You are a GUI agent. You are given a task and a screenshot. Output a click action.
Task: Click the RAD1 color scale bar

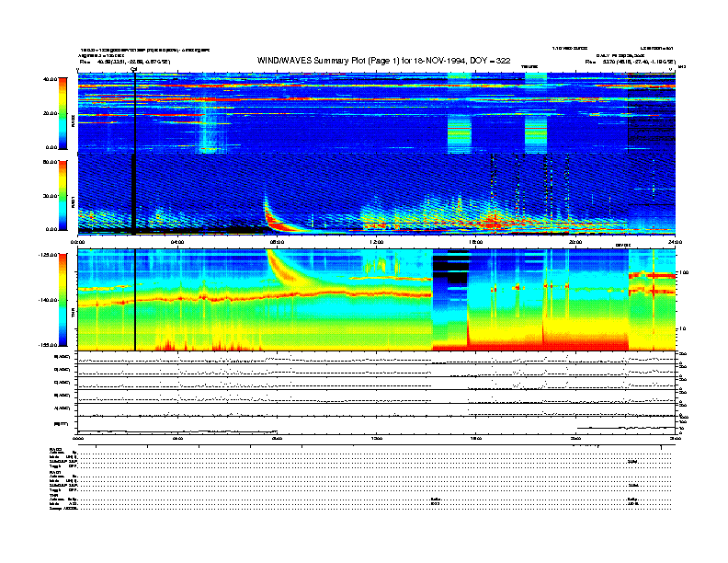(x=63, y=195)
